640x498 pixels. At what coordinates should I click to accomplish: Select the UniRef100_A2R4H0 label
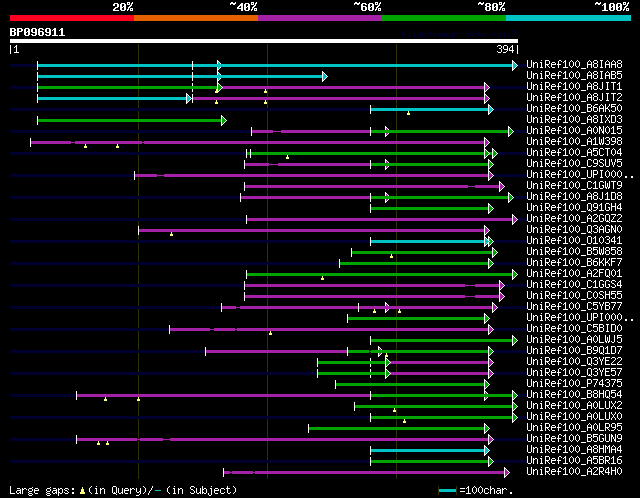click(574, 471)
